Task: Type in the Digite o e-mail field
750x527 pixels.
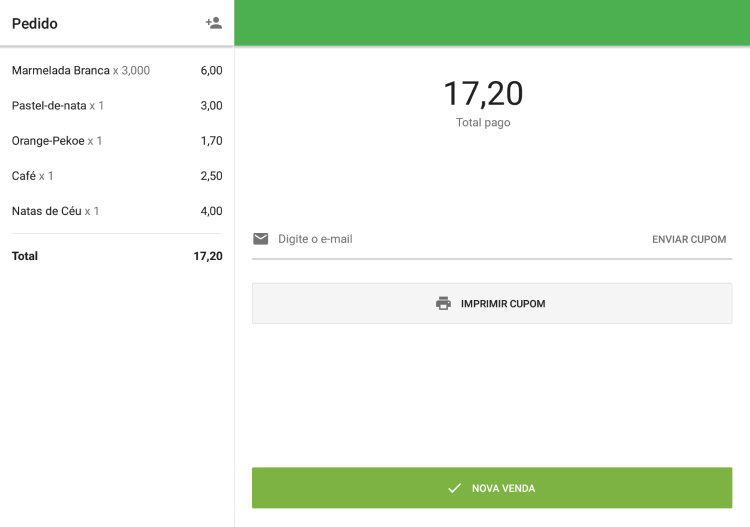Action: pyautogui.click(x=450, y=239)
